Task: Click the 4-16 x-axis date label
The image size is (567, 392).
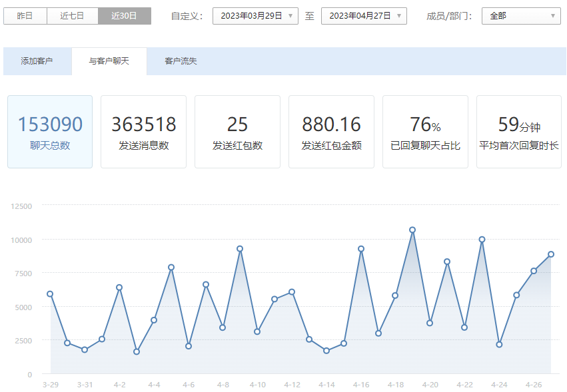Action: tap(361, 385)
